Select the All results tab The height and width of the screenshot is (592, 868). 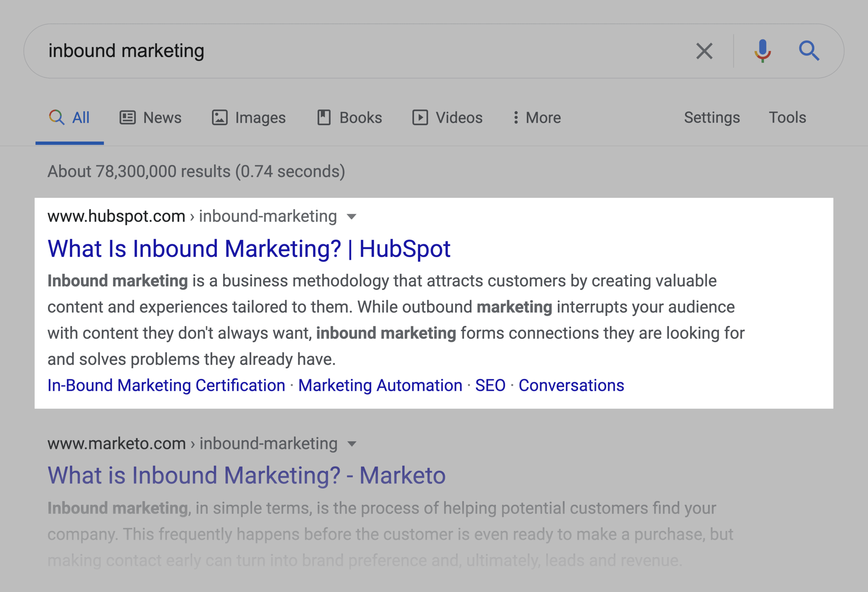tap(70, 118)
